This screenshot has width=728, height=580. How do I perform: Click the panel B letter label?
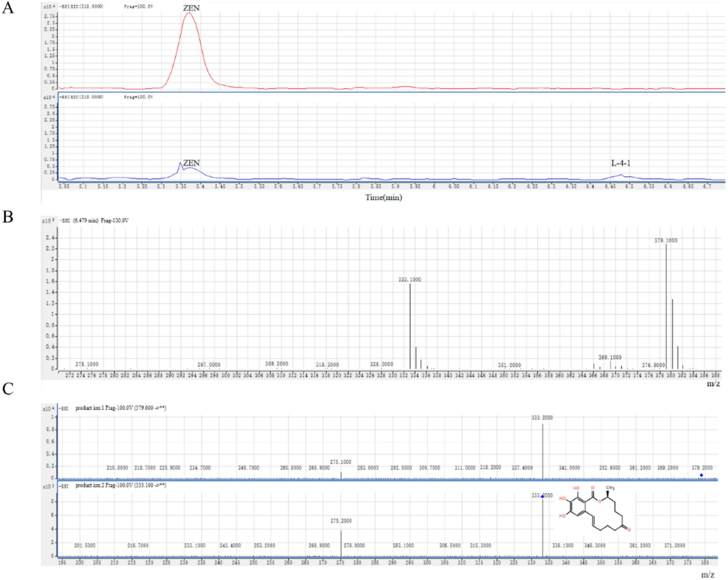click(8, 217)
